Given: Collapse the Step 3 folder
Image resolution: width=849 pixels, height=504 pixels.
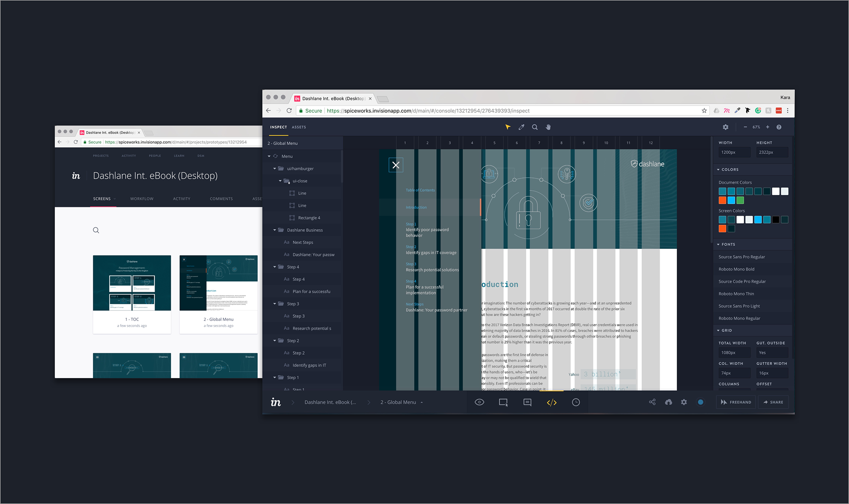Looking at the screenshot, I should click(x=275, y=304).
